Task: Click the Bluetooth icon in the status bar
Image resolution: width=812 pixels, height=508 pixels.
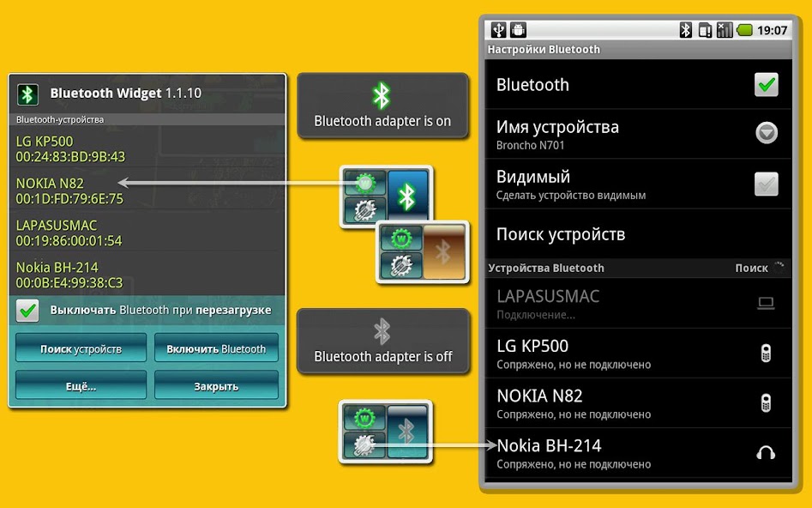Action: tap(684, 29)
